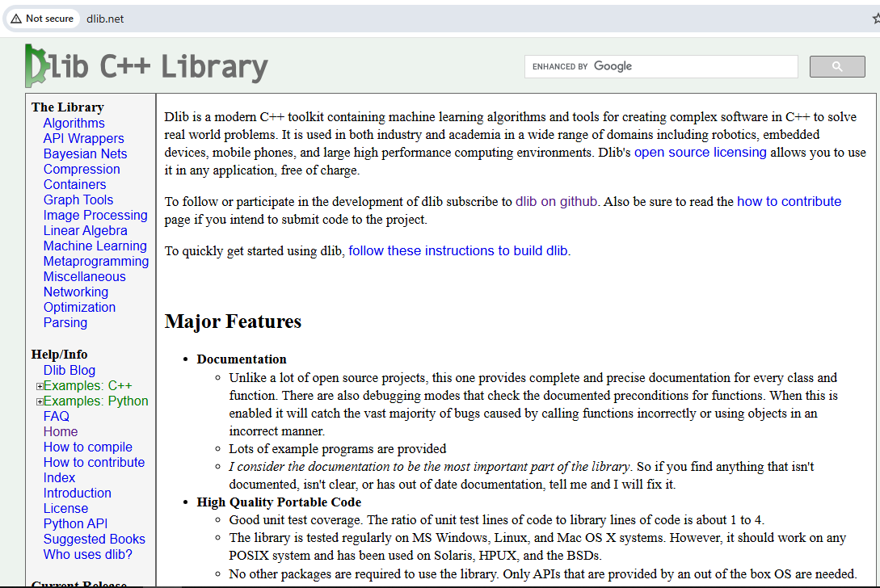Screen dimensions: 880x588
Task: Click the bookmark star in address bar
Action: [875, 19]
